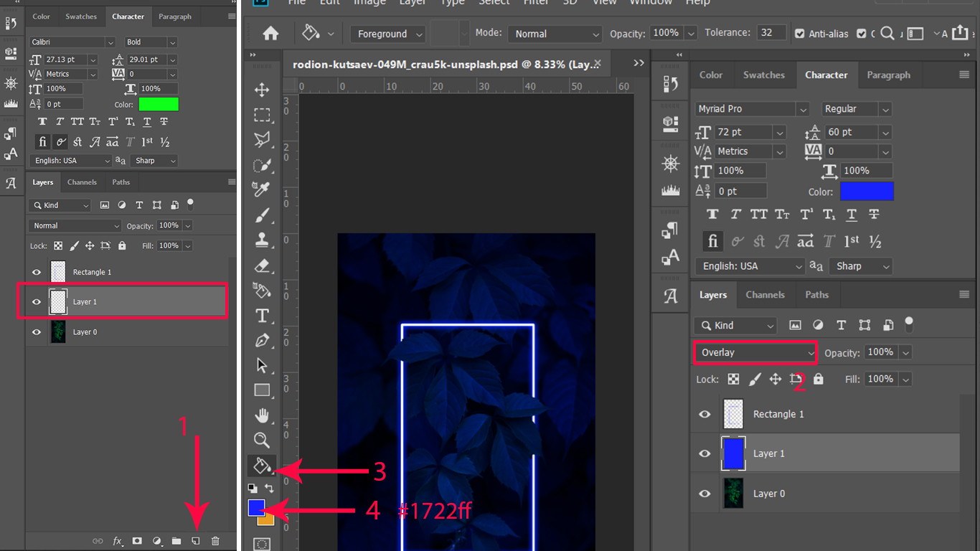Click the blue foreground color swatch in the toolbar
Viewport: 980px width, 551px height.
tap(256, 507)
